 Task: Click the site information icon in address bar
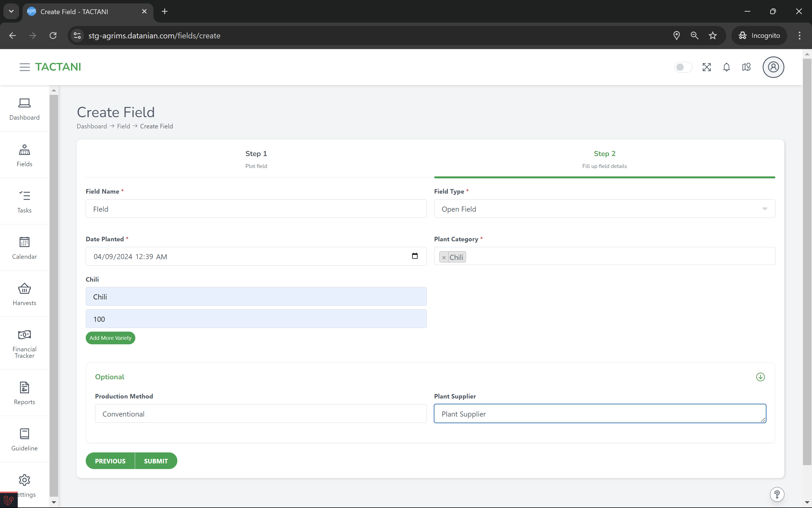click(77, 36)
